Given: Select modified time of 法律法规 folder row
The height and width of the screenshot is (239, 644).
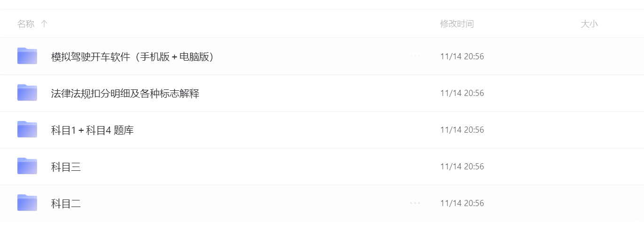Looking at the screenshot, I should (x=462, y=93).
